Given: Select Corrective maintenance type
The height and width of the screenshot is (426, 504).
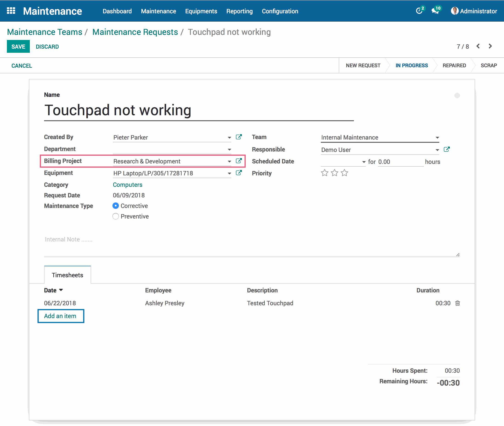Looking at the screenshot, I should (116, 206).
